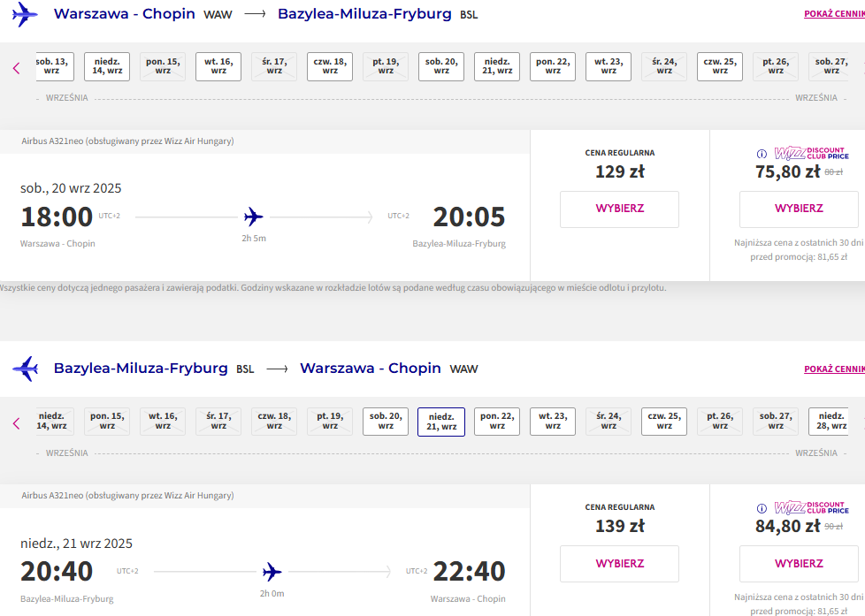Viewport: 865px width, 616px height.
Task: Show earlier outbound dates with left arrow
Action: click(17, 68)
